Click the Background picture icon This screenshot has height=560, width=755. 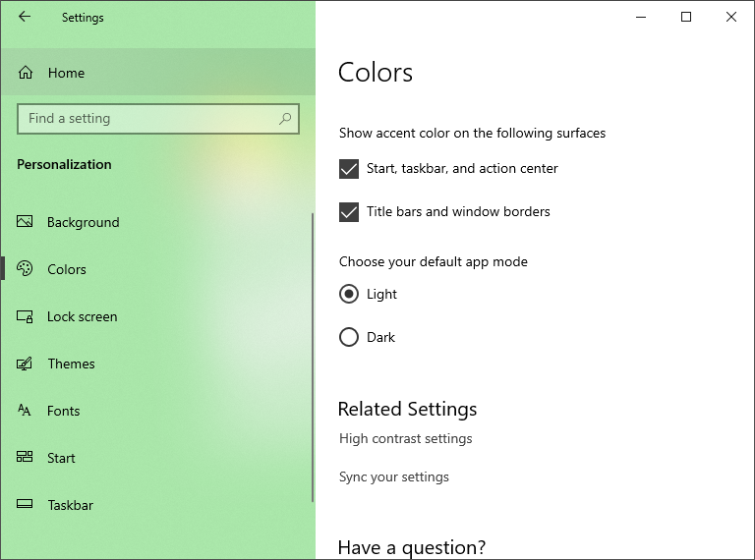click(26, 222)
